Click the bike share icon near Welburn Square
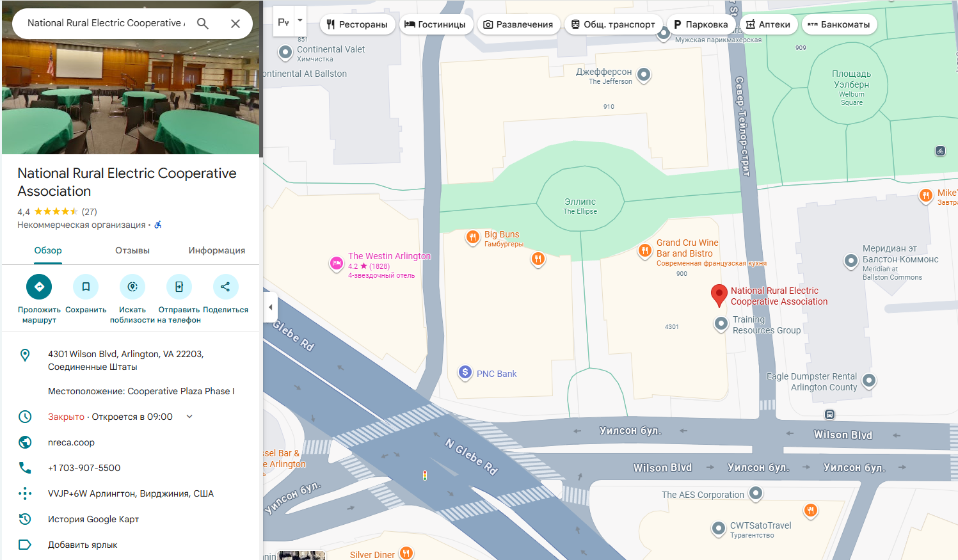Image resolution: width=958 pixels, height=560 pixels. click(940, 151)
